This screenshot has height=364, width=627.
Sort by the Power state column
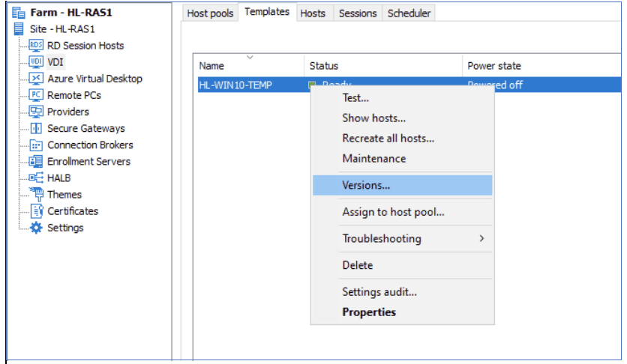pyautogui.click(x=541, y=65)
